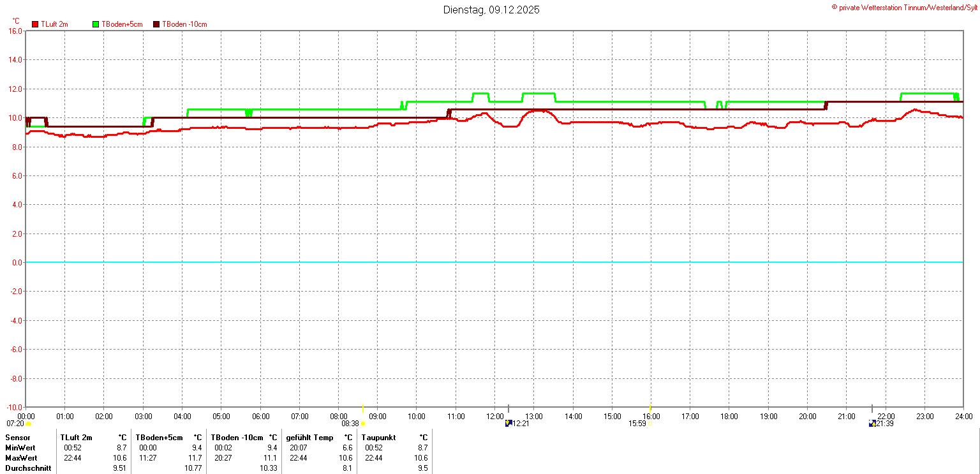Click the gray tick mark above 21:39
The width and height of the screenshot is (980, 474).
point(872,408)
